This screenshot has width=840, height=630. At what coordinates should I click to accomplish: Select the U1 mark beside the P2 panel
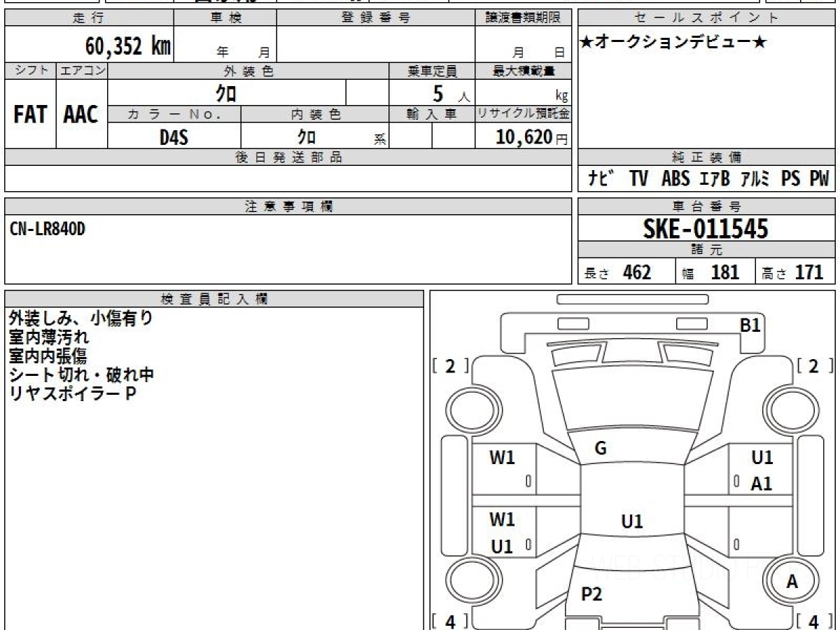[x=502, y=547]
